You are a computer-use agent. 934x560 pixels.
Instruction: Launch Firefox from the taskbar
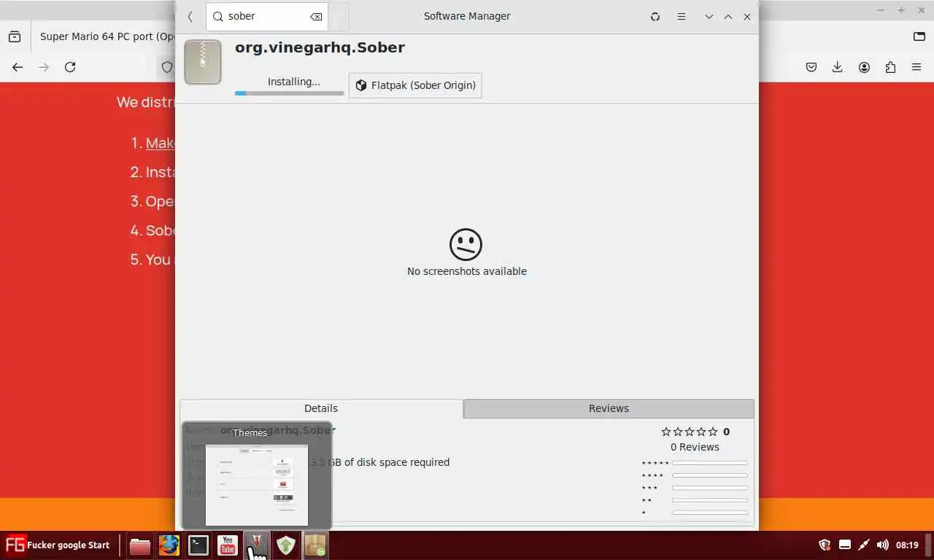coord(169,545)
